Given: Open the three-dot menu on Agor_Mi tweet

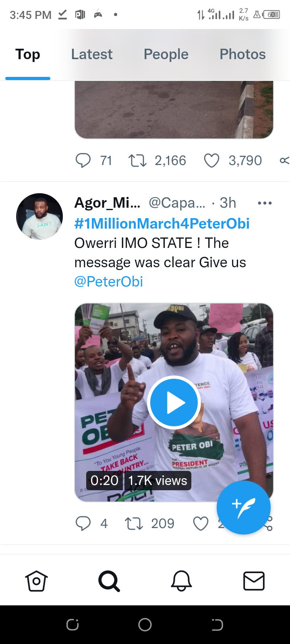Looking at the screenshot, I should pyautogui.click(x=265, y=203).
